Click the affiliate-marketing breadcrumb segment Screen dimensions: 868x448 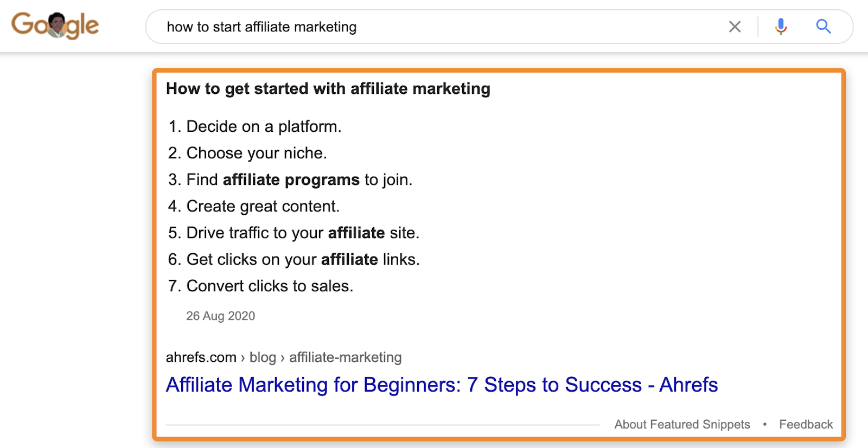[345, 357]
